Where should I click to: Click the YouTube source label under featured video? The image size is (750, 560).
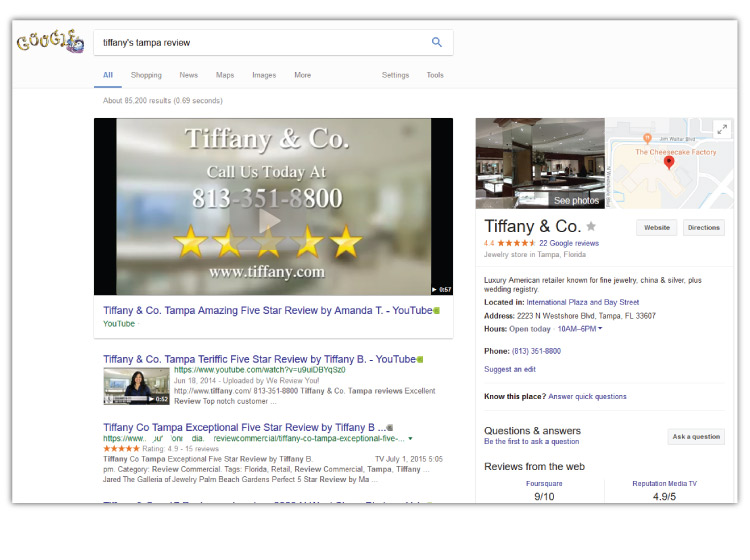(x=119, y=324)
